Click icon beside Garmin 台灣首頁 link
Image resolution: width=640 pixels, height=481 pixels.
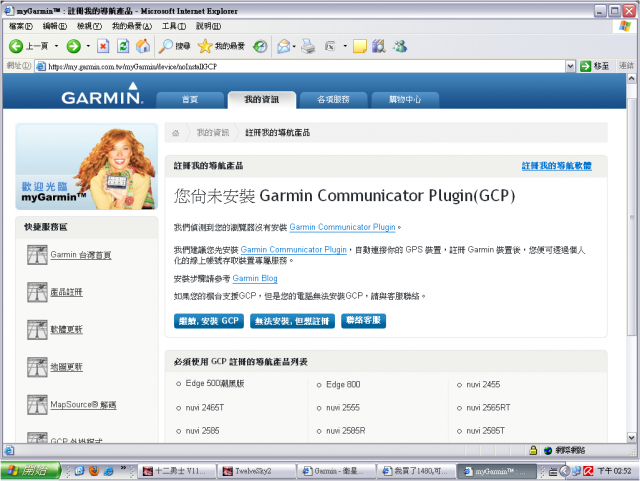tap(37, 255)
